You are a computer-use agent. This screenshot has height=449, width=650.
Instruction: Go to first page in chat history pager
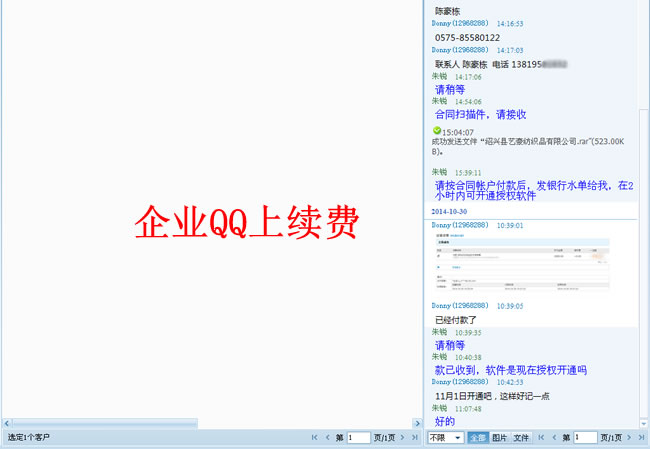coord(541,437)
